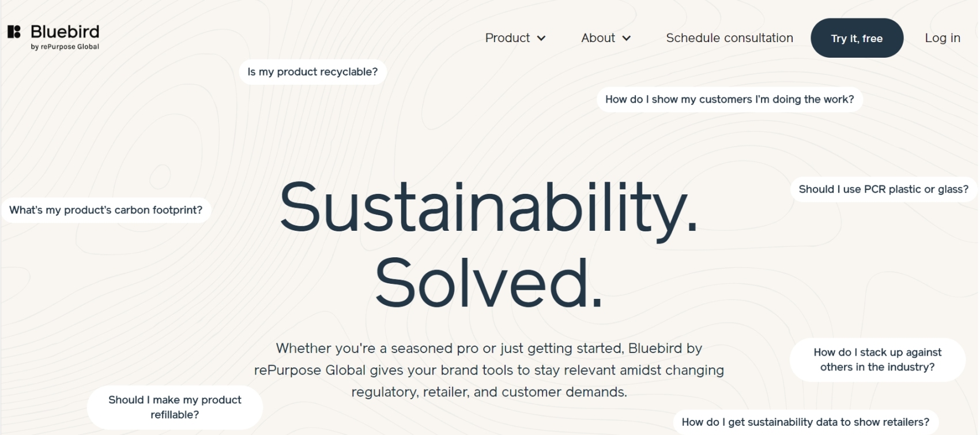The image size is (980, 435).
Task: Open the About navigation item
Action: [598, 38]
